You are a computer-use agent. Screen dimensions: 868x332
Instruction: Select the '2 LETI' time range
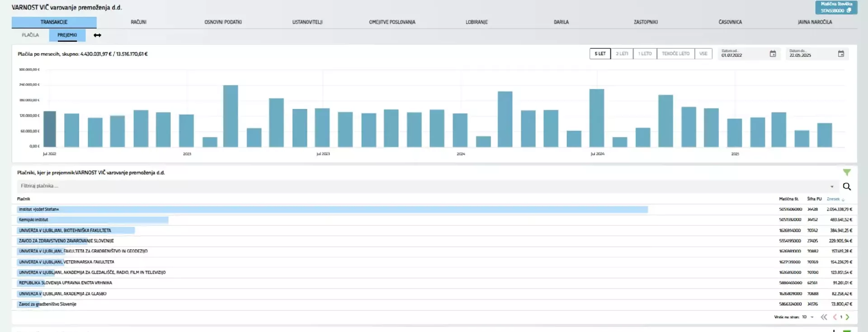(x=622, y=54)
